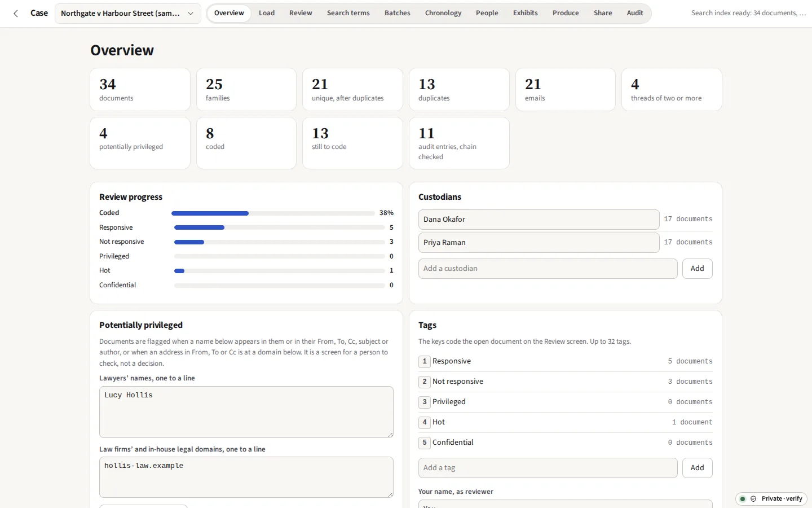Select the Batches tab
Screen dimensions: 812x508
[x=398, y=13]
